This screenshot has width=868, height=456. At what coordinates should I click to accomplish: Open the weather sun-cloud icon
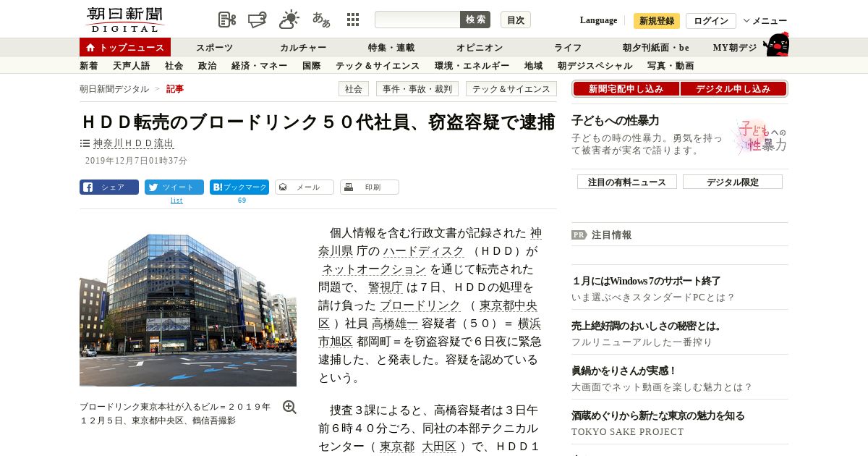click(289, 20)
